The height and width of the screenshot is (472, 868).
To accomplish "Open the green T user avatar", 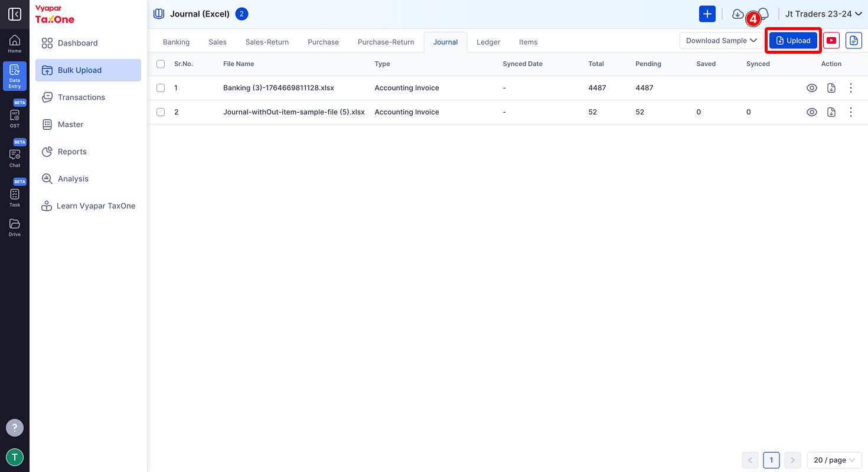I will click(15, 457).
